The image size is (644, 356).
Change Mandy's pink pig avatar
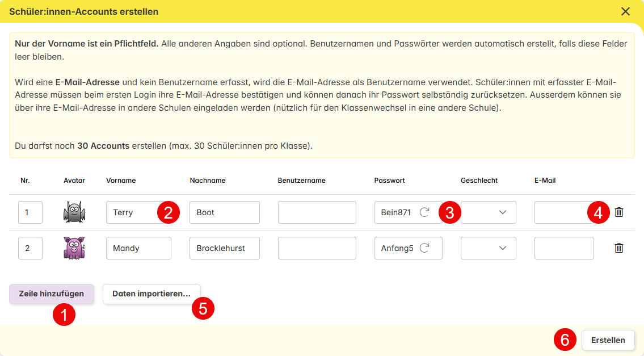74,248
